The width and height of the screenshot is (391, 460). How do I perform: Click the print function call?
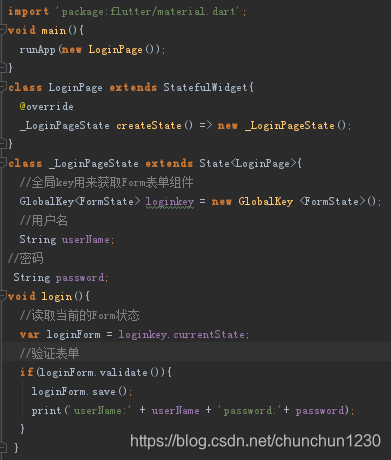(46, 410)
